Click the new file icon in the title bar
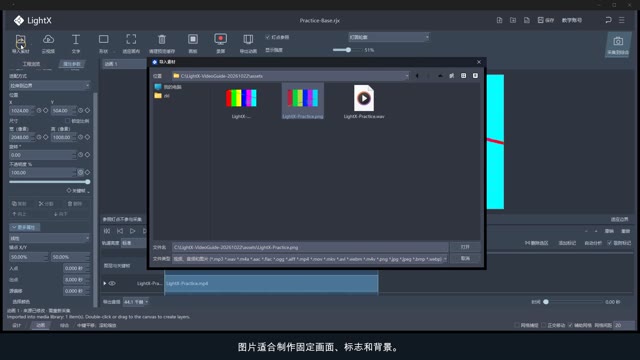Screen dimensions: 640x360 pos(499,20)
